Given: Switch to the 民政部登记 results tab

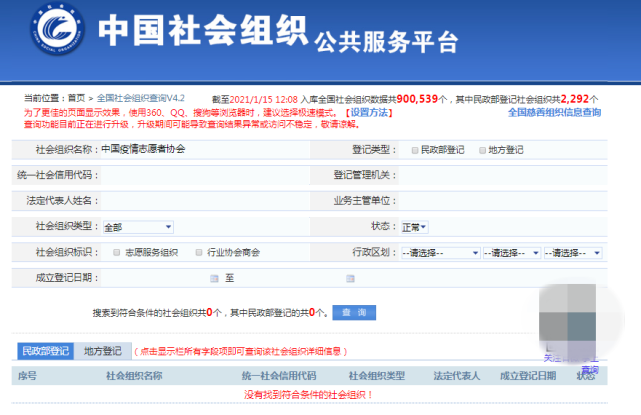Looking at the screenshot, I should [45, 351].
